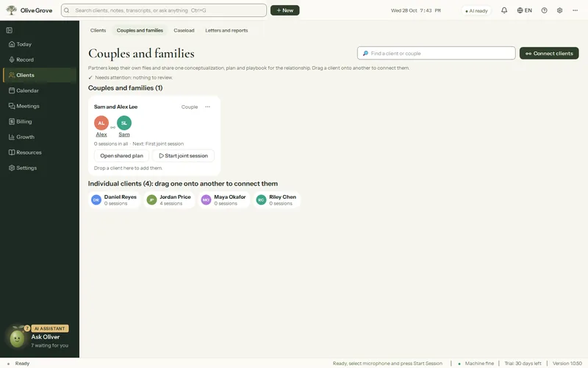The width and height of the screenshot is (588, 368).
Task: Switch to the Clients tab
Action: (x=98, y=30)
